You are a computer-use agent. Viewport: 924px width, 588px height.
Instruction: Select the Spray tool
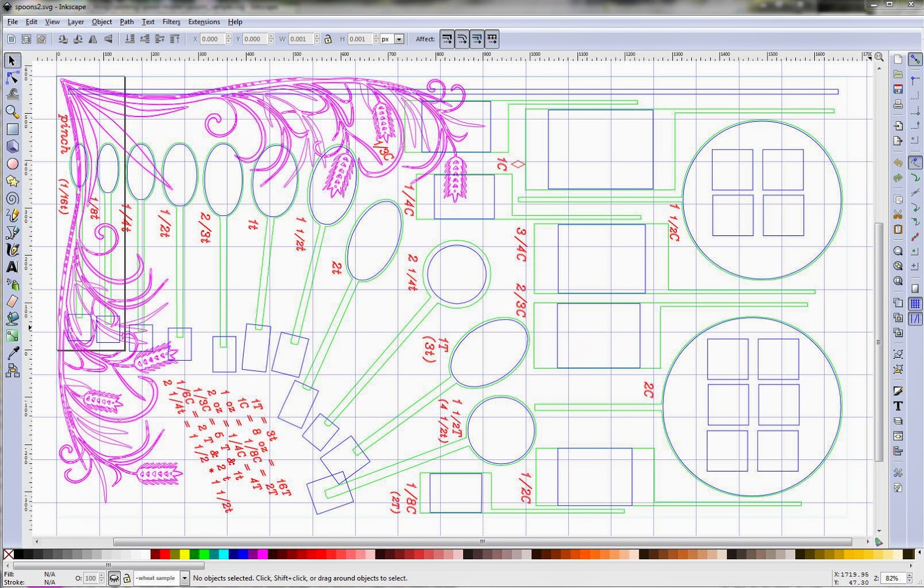[12, 284]
